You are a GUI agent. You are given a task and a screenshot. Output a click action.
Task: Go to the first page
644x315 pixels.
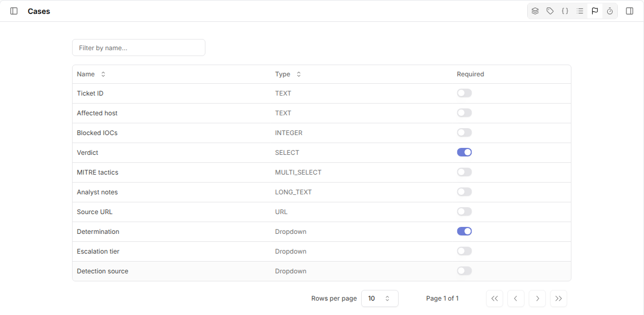pos(495,298)
